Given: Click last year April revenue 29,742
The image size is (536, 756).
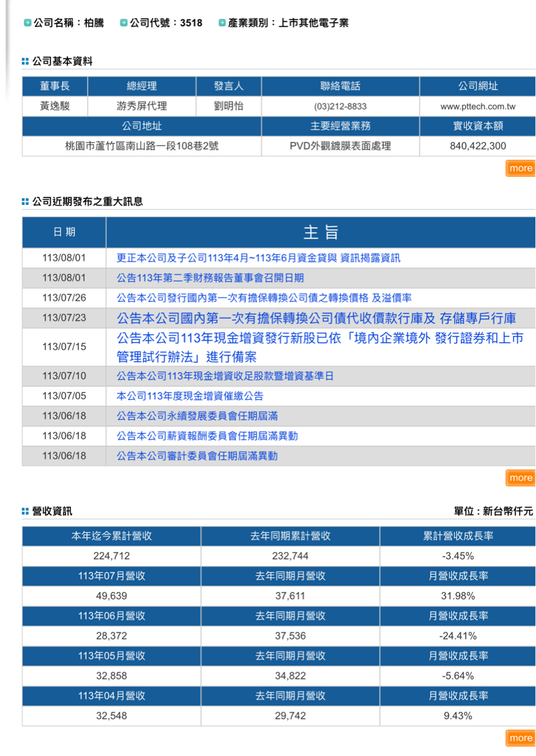Looking at the screenshot, I should click(x=290, y=716).
